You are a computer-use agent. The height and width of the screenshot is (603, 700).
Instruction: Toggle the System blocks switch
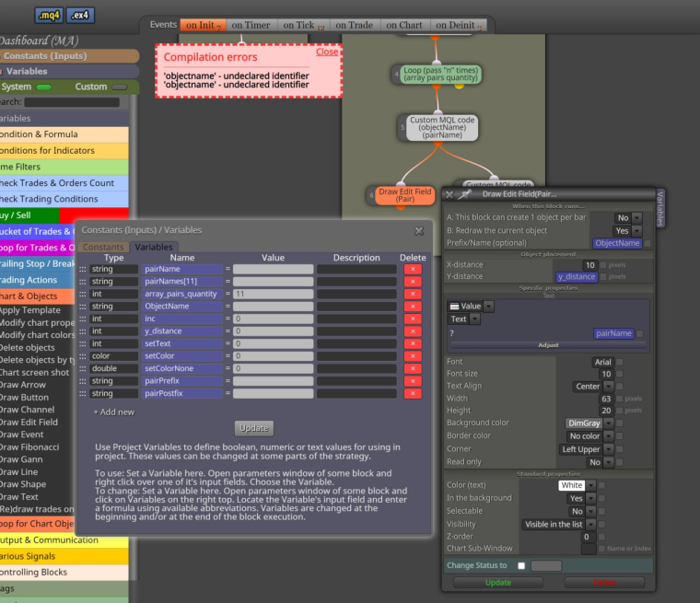[44, 87]
